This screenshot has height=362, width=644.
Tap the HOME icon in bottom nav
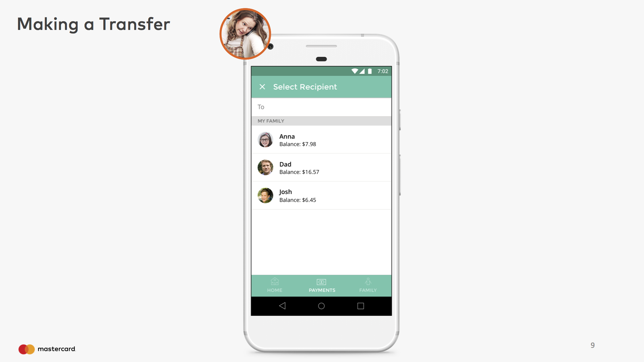pyautogui.click(x=275, y=285)
